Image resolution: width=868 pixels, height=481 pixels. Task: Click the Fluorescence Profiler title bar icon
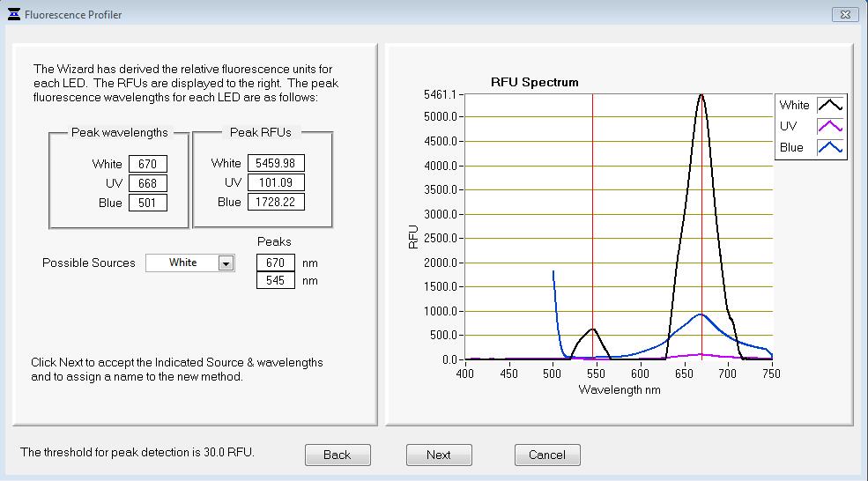coord(14,15)
